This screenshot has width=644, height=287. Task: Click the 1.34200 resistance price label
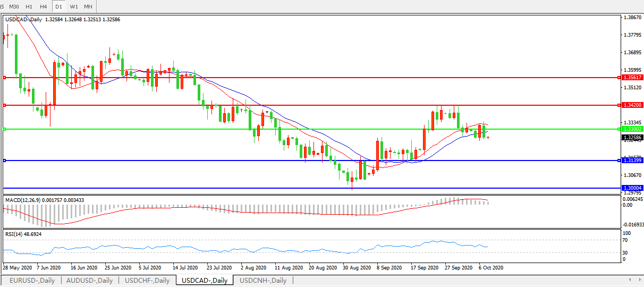coord(632,105)
